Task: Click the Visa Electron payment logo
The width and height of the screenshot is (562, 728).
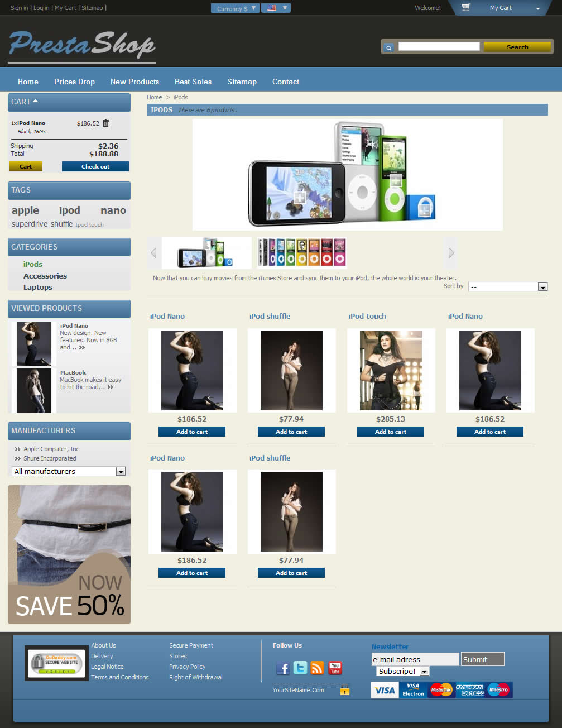Action: [x=413, y=690]
